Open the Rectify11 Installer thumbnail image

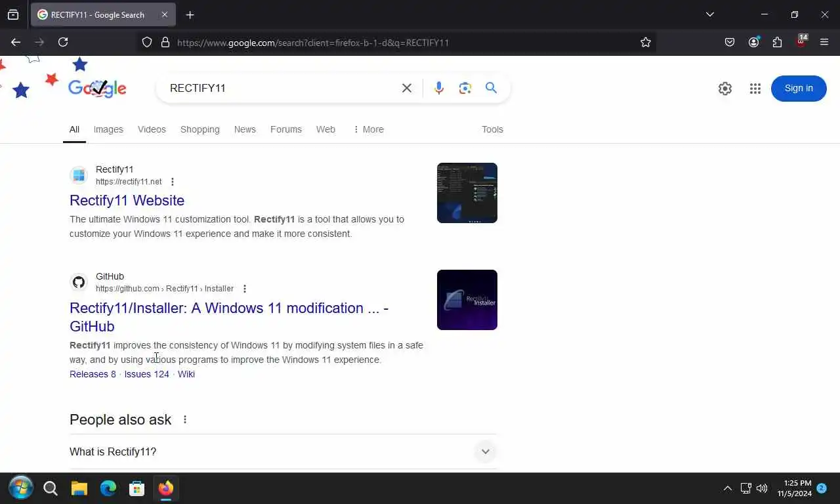467,300
